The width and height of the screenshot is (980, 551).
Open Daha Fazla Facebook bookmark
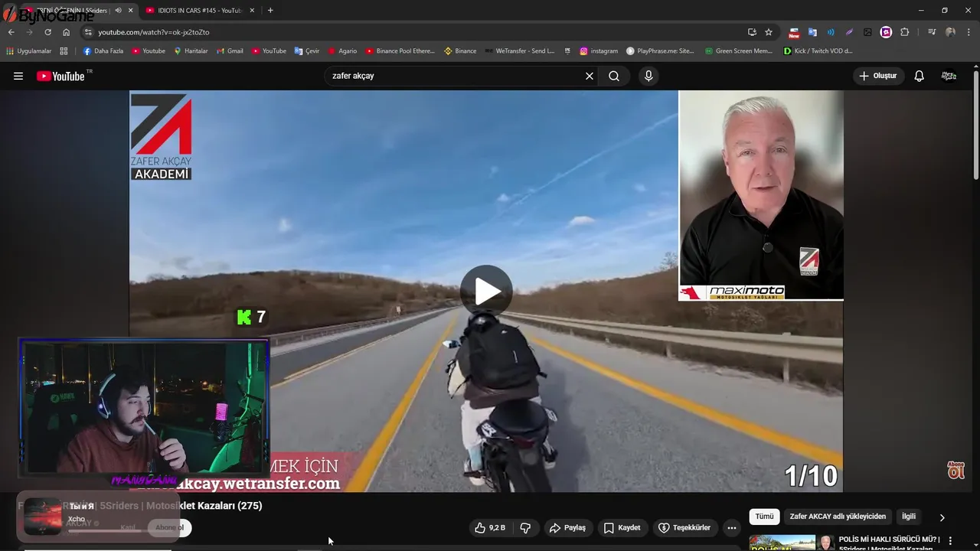[103, 51]
